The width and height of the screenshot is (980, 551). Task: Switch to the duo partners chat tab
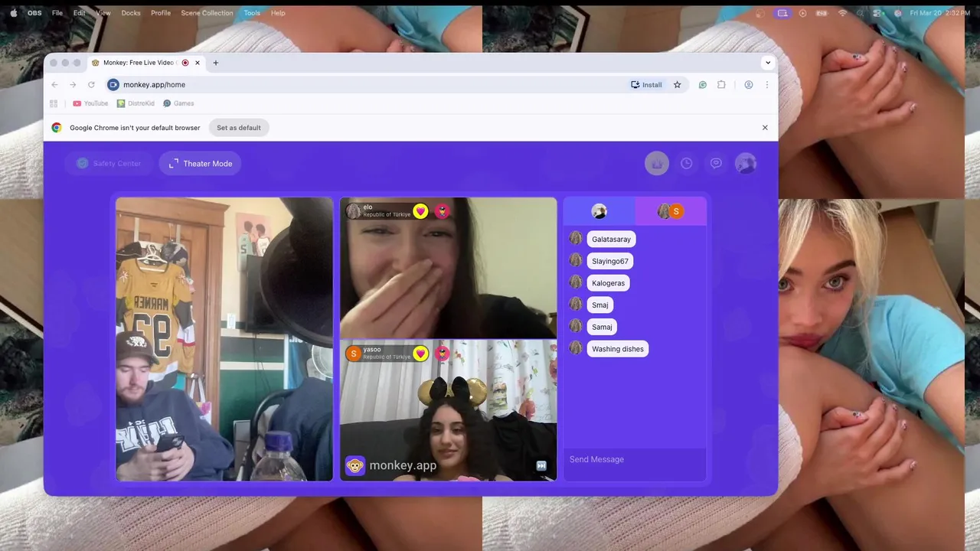(671, 211)
